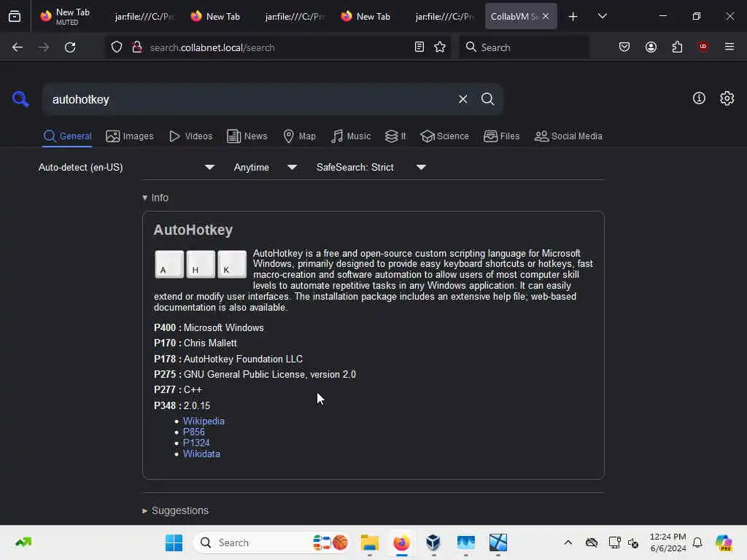Viewport: 747px width, 560px height.
Task: Select the News search category
Action: [247, 136]
